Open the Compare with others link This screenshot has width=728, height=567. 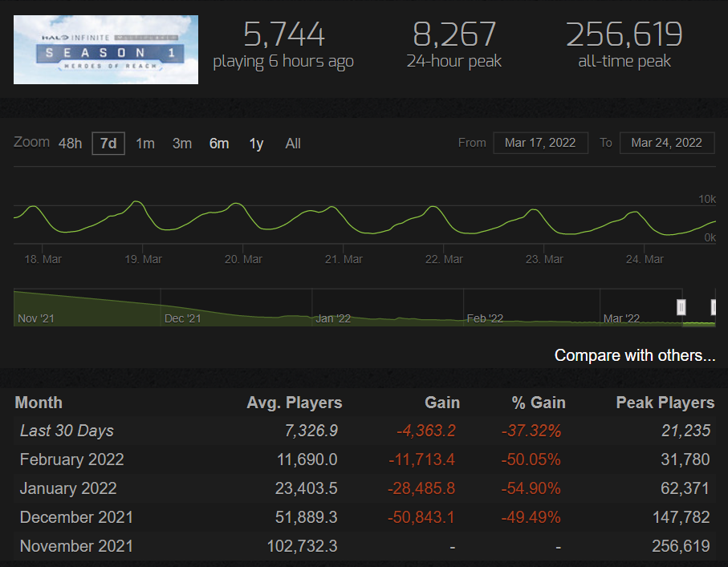coord(635,355)
